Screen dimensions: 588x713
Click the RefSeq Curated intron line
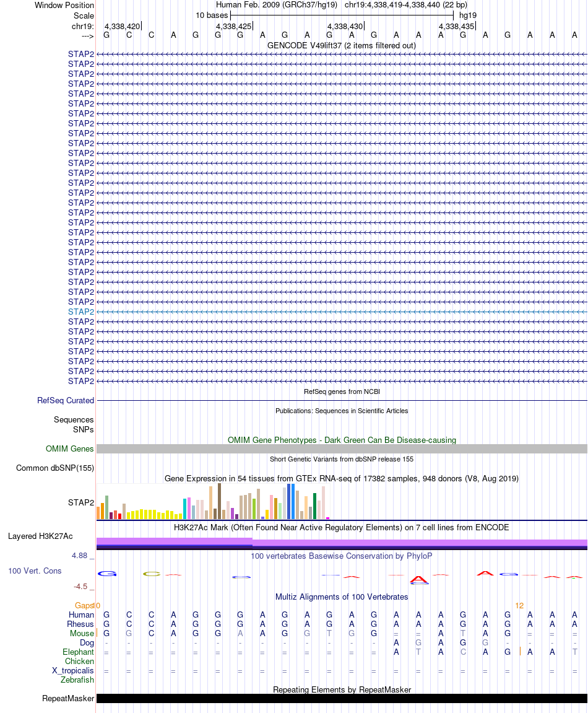[342, 401]
